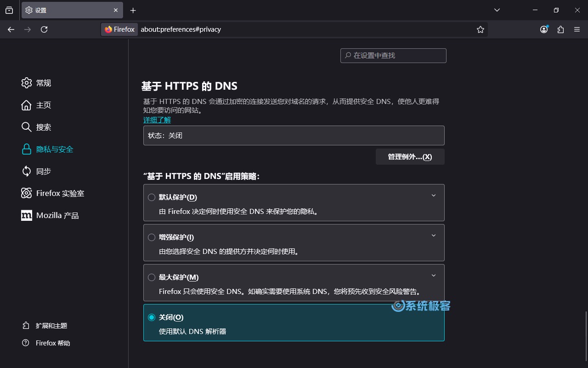Viewport: 588px width, 368px height.
Task: Go forward with the forward arrow
Action: (x=28, y=29)
